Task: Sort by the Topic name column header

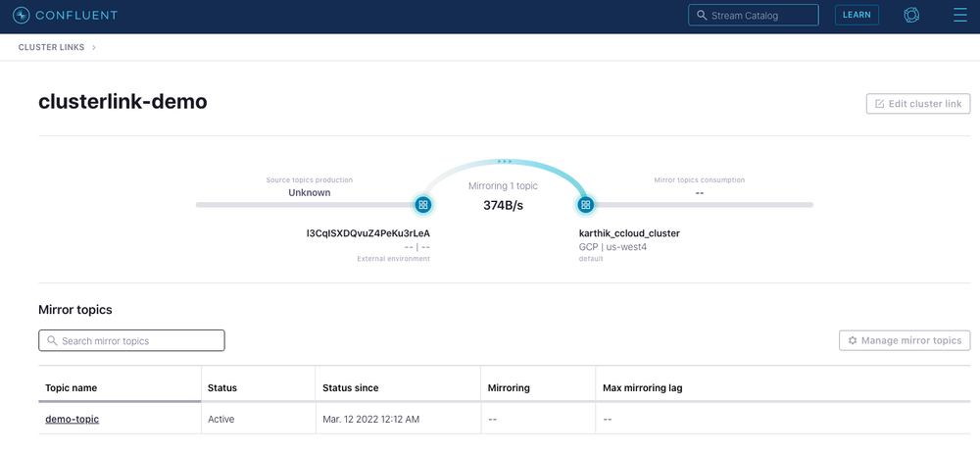Action: (72, 388)
